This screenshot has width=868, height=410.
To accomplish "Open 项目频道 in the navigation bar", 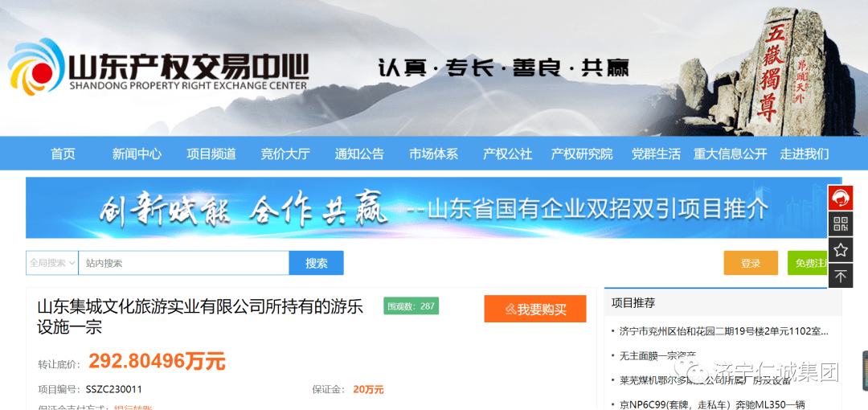I will 211,154.
